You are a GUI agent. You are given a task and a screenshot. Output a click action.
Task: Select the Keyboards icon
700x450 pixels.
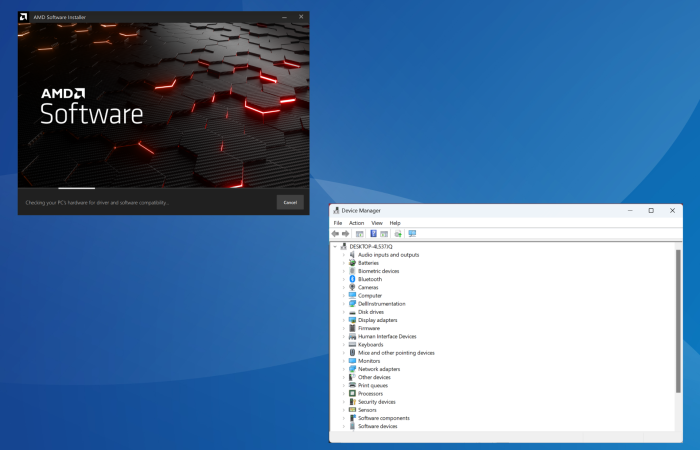(352, 344)
